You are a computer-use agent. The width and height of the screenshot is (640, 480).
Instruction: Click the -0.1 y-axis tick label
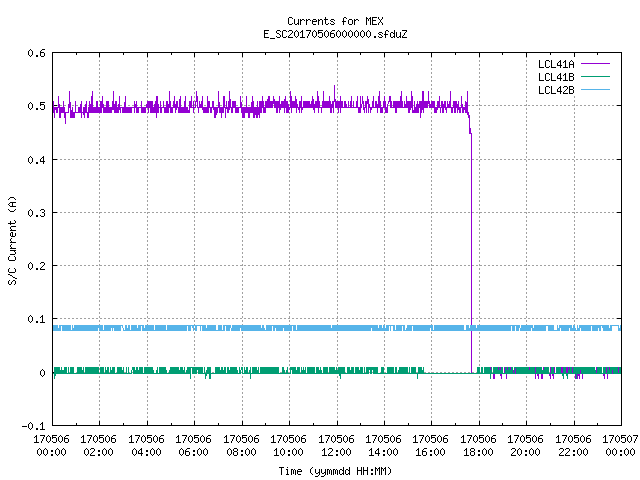[x=33, y=426]
